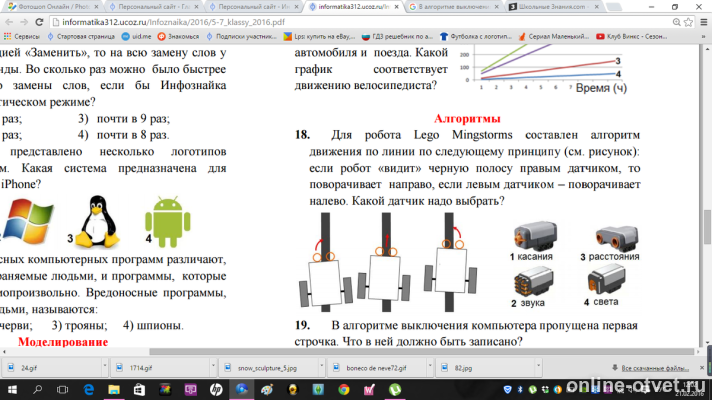The height and width of the screenshot is (400, 712).
Task: Open the uid.me bookmark
Action: pos(137,36)
